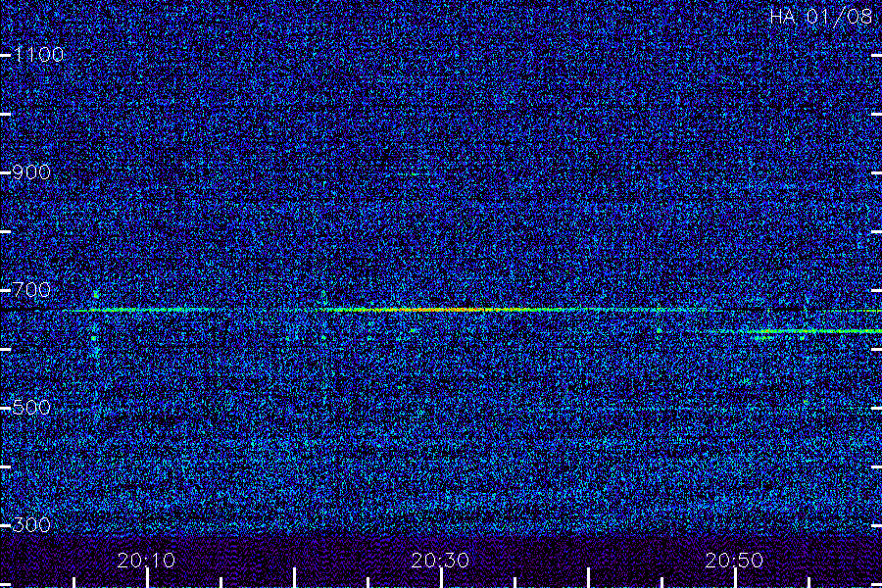Click the 20:30 time axis label
This screenshot has width=882, height=588.
coord(440,560)
